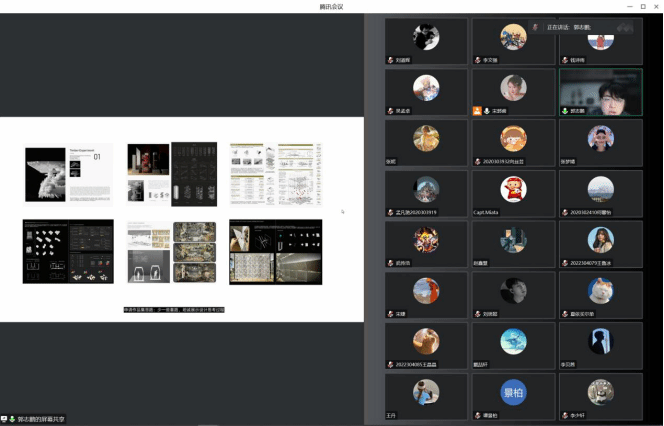Screen dimensions: 664x426
Task: Click the screen share icon at the bottom-left corner
Action: pos(5,419)
